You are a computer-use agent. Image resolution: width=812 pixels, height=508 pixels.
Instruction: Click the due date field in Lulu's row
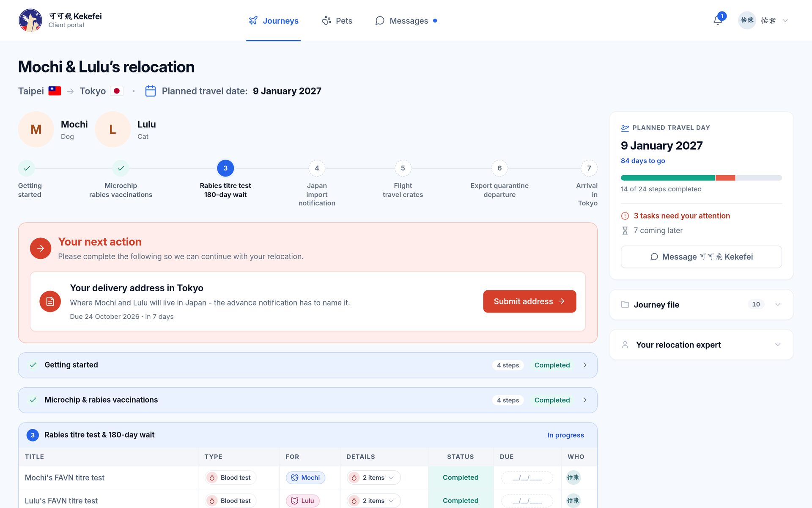coord(527,500)
